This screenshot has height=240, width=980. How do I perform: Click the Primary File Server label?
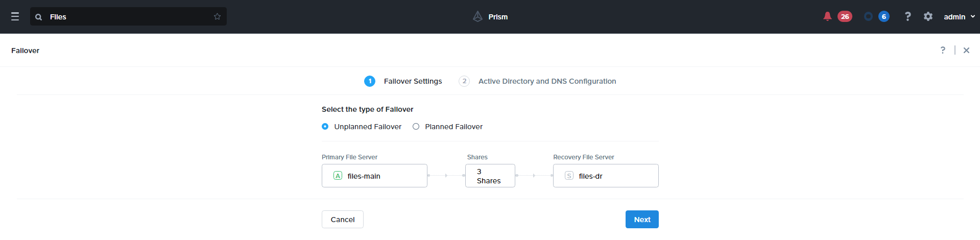point(350,157)
